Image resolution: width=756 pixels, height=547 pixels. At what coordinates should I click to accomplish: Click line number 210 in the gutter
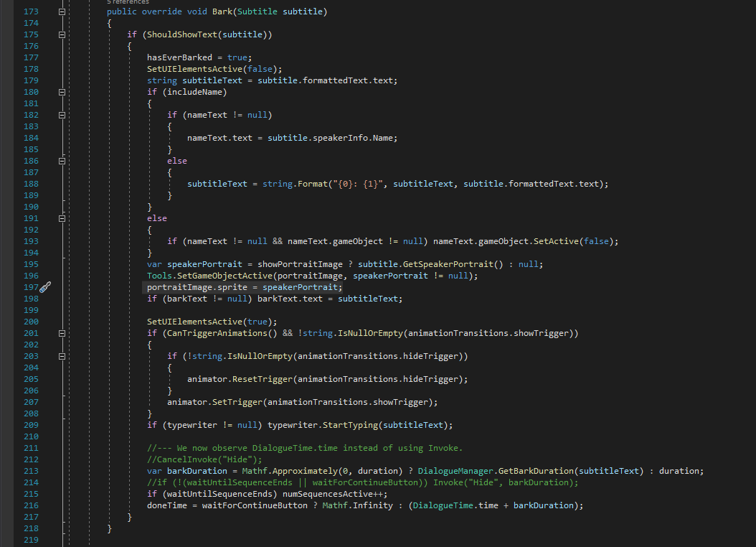pyautogui.click(x=31, y=436)
